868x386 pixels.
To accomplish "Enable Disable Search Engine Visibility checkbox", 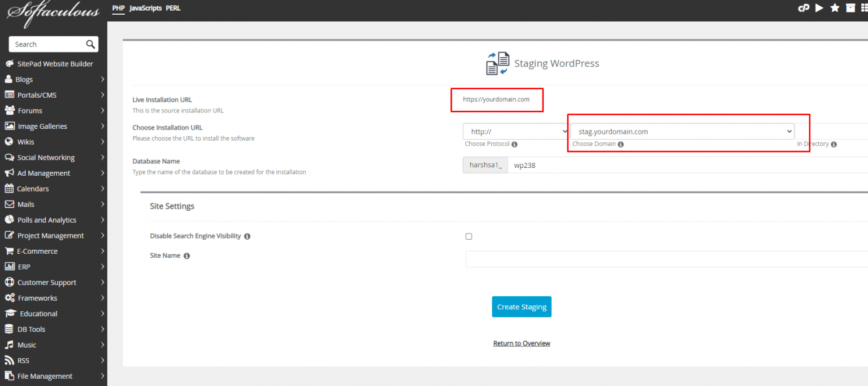I will (x=468, y=236).
